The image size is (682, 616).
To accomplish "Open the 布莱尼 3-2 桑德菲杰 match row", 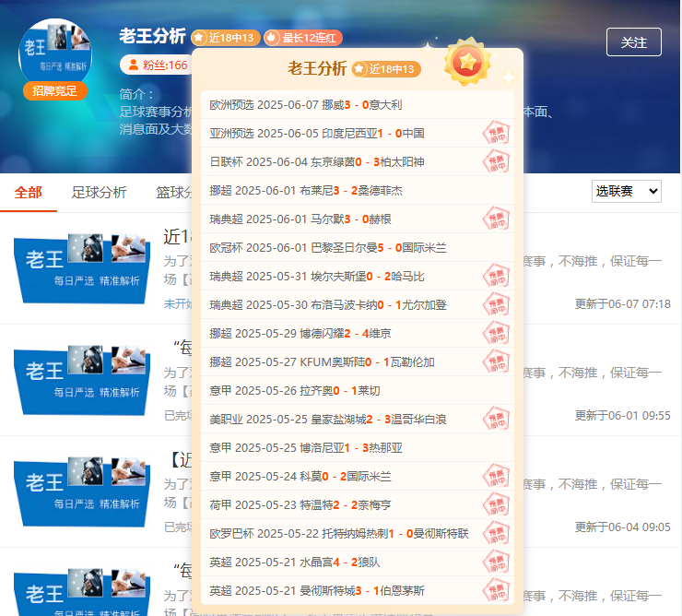I will click(358, 191).
